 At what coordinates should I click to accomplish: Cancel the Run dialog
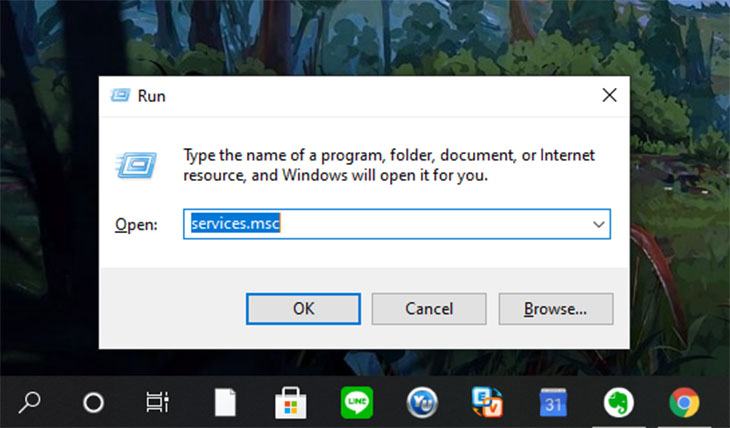(x=429, y=309)
